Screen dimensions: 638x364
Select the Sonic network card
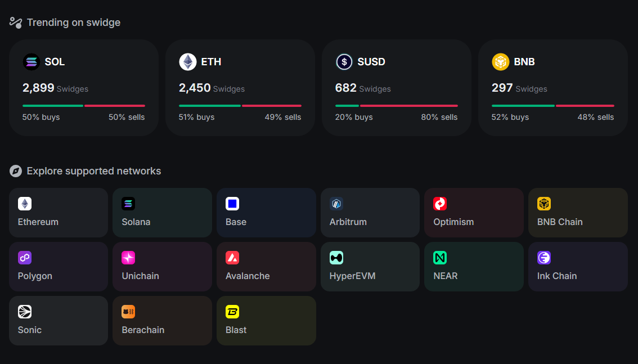click(x=59, y=321)
